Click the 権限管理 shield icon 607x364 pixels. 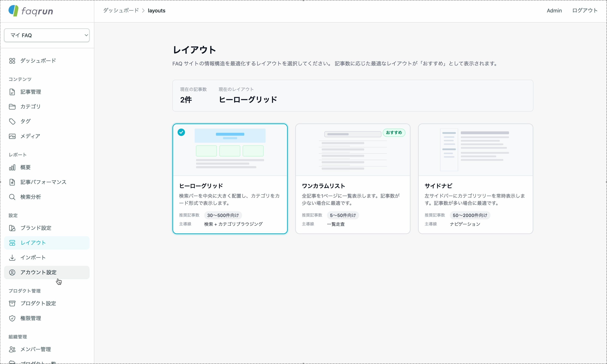pos(12,318)
